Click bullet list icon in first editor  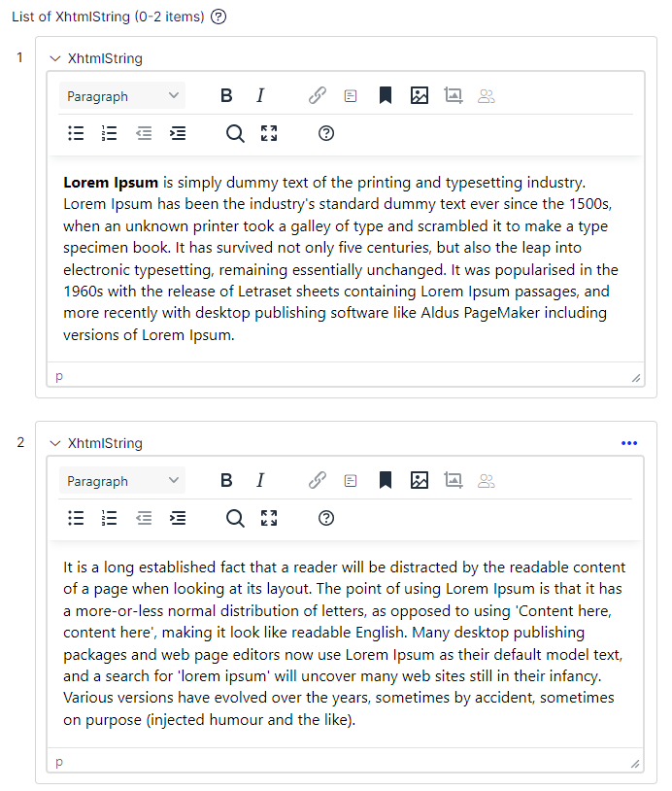click(x=76, y=134)
